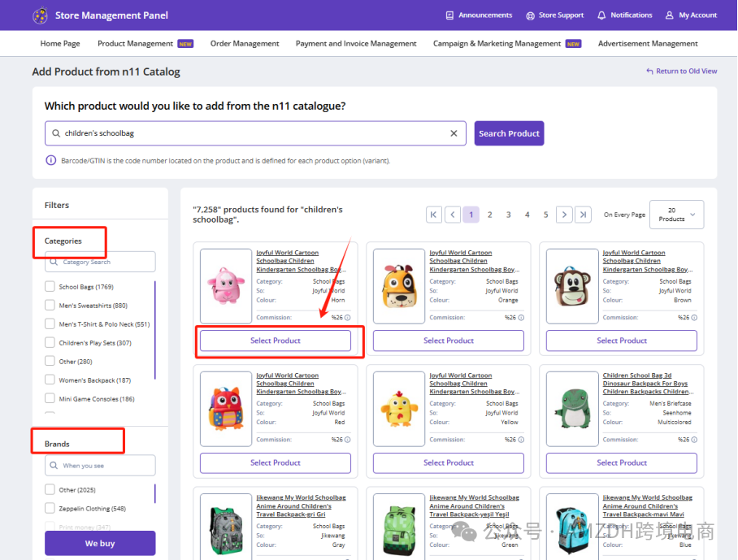
Task: Click the Notifications bell icon
Action: pos(601,15)
